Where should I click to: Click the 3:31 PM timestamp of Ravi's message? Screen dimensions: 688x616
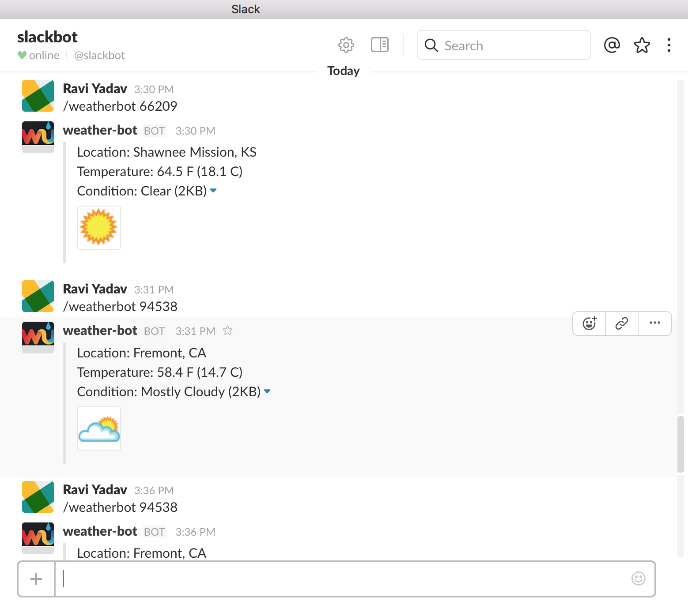click(x=154, y=290)
